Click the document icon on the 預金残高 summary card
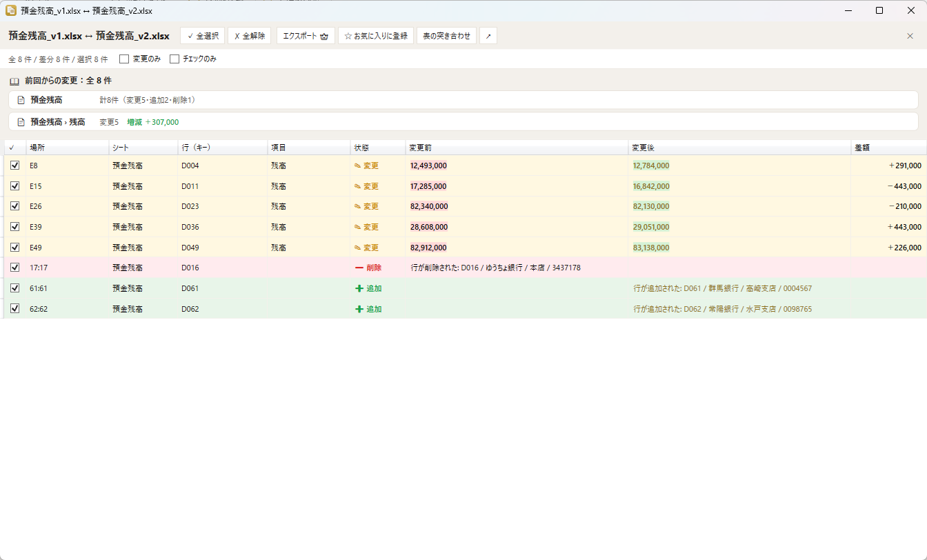Image resolution: width=927 pixels, height=560 pixels. tap(21, 100)
